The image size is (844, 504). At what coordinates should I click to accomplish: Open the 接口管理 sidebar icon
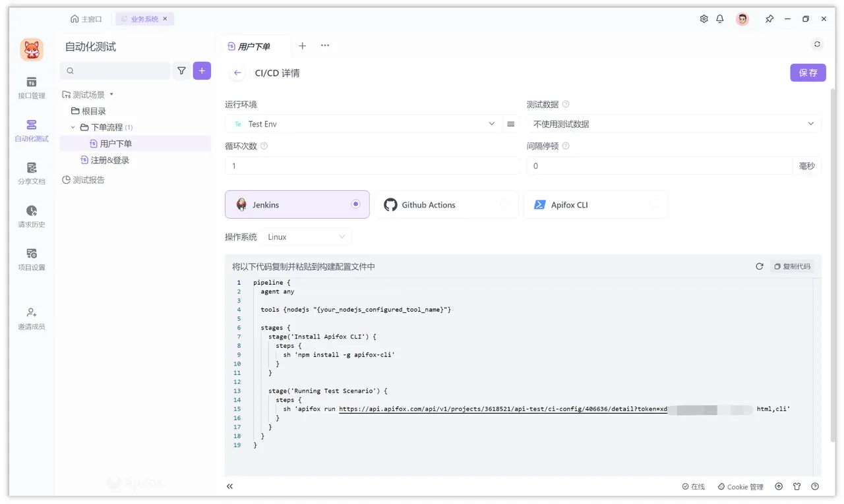(32, 87)
